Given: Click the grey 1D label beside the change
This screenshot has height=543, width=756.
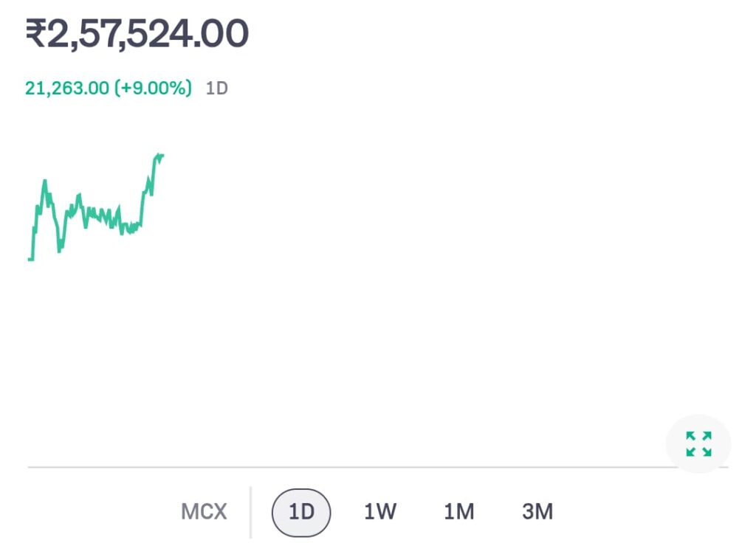Looking at the screenshot, I should [x=216, y=89].
